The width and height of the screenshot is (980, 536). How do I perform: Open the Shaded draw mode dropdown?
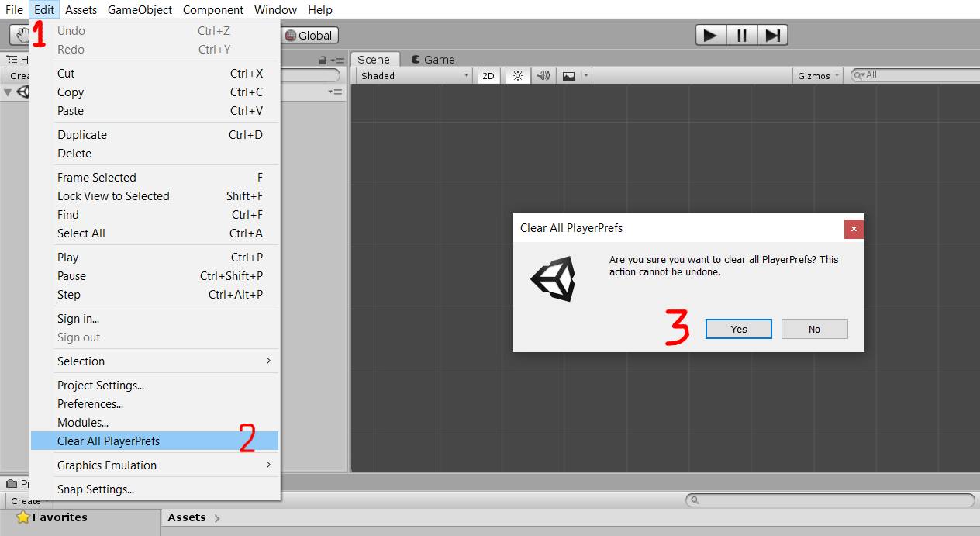coord(414,75)
